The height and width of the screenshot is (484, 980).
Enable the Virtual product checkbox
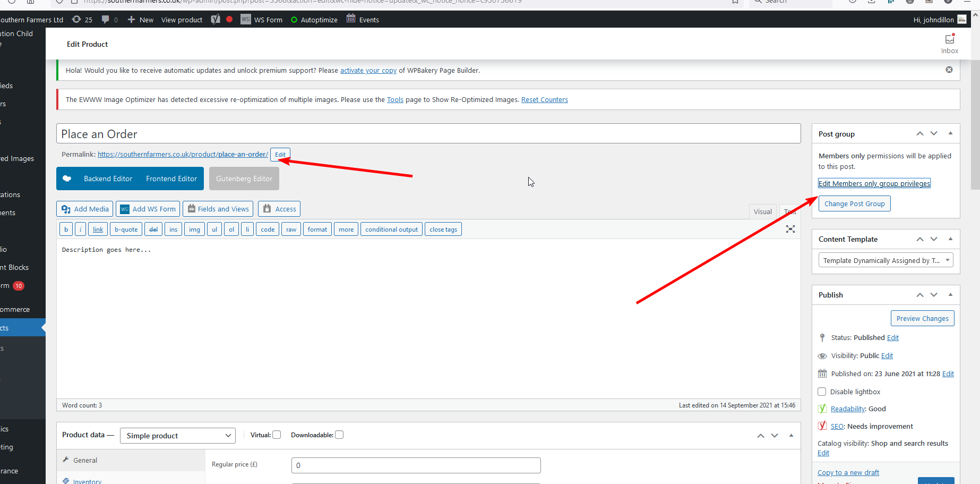point(277,435)
